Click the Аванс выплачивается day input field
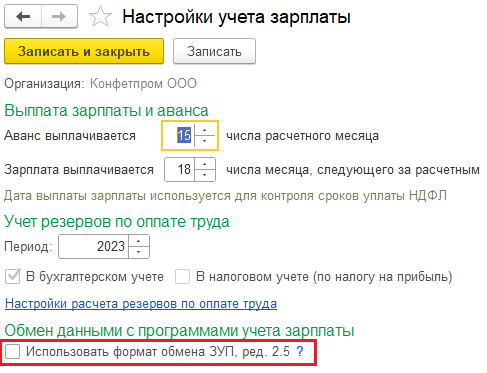 pyautogui.click(x=179, y=136)
